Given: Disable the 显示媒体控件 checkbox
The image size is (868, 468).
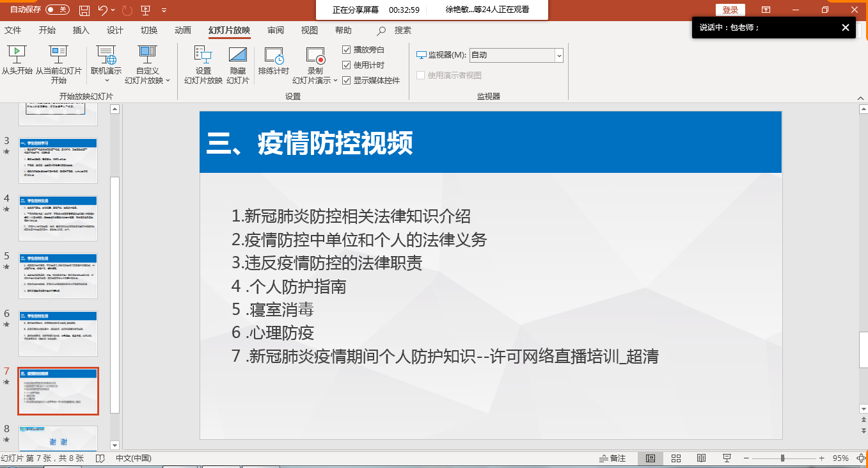Looking at the screenshot, I should (347, 81).
